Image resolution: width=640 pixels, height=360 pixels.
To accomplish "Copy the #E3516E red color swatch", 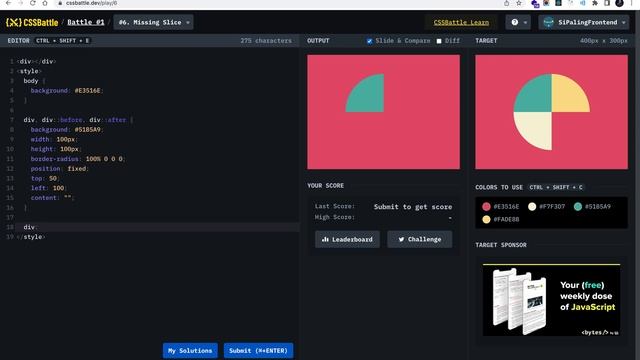I will coord(486,207).
